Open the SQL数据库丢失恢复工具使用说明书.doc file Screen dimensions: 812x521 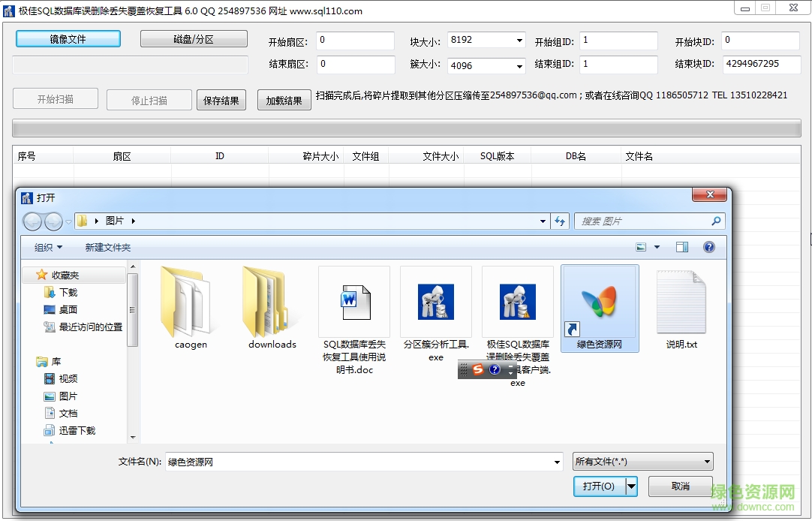tap(353, 303)
